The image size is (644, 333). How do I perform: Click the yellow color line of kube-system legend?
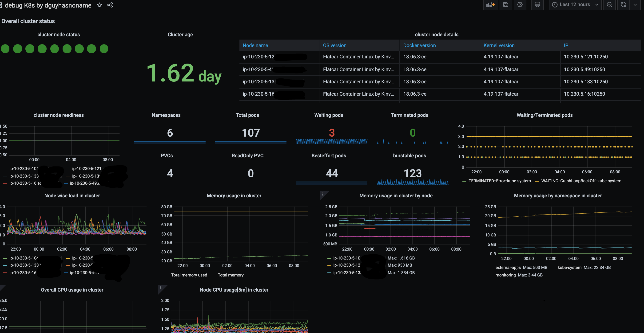click(x=553, y=268)
